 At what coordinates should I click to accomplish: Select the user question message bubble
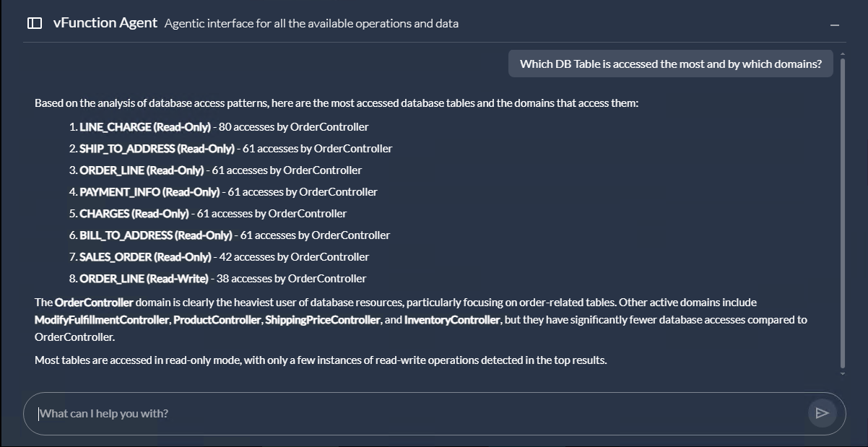click(670, 64)
